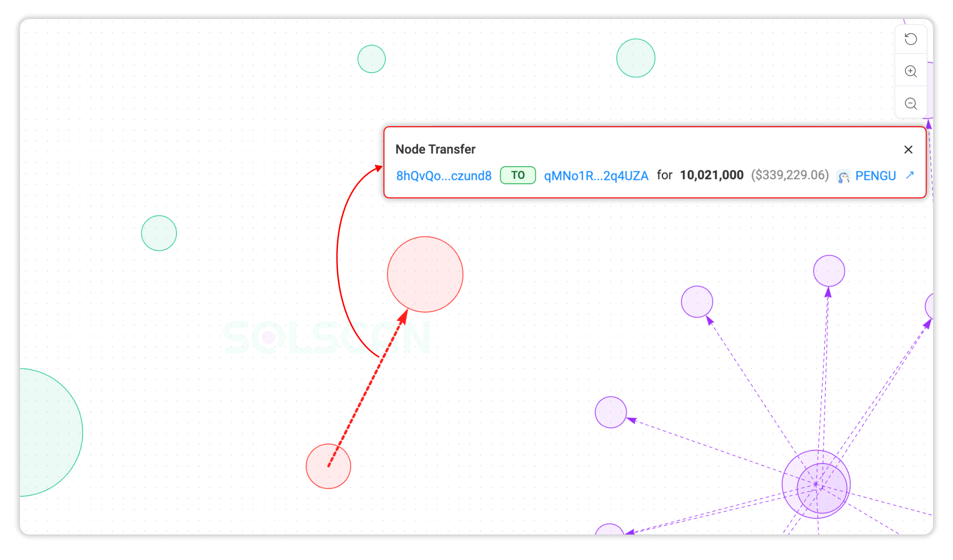Open the PENGU token link
Screen dimensions: 953x560
click(x=876, y=176)
